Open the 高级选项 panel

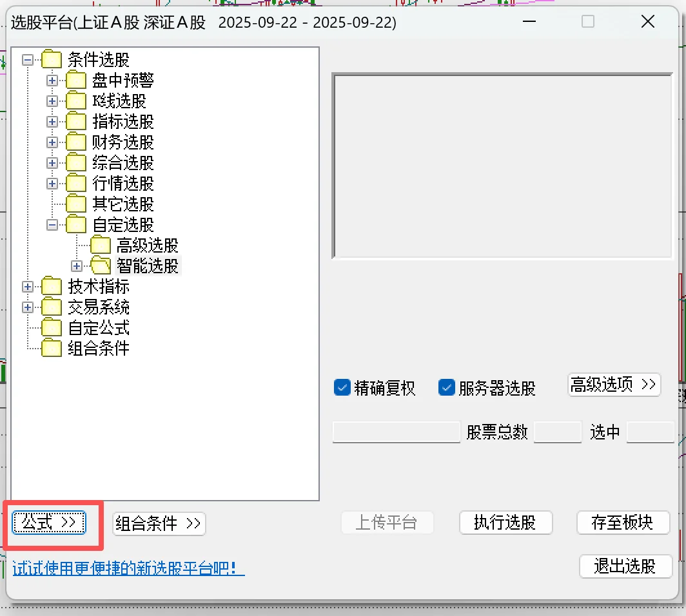613,384
